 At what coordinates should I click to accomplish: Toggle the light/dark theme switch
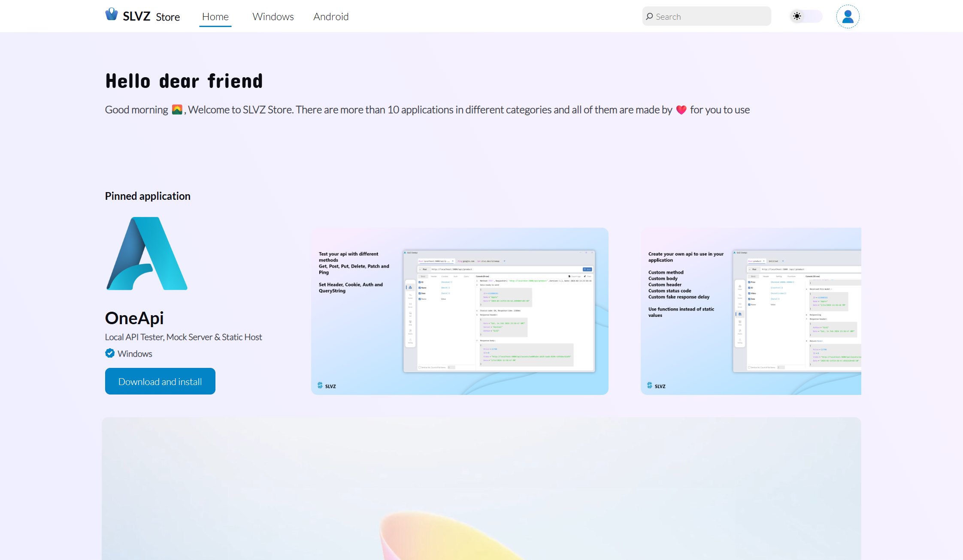(806, 16)
